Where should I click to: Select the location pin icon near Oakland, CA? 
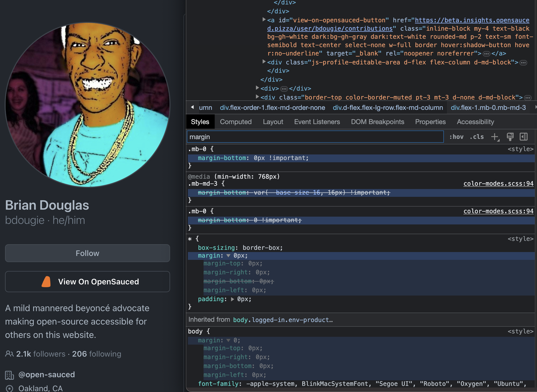pos(10,388)
